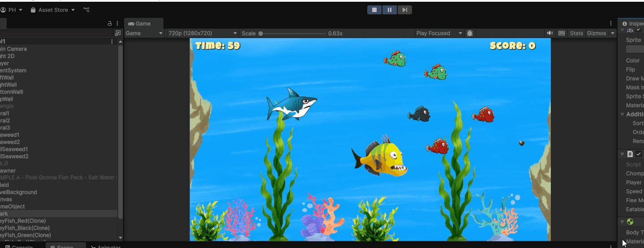This screenshot has height=248, width=644.
Task: Step forward one frame
Action: coord(404,10)
